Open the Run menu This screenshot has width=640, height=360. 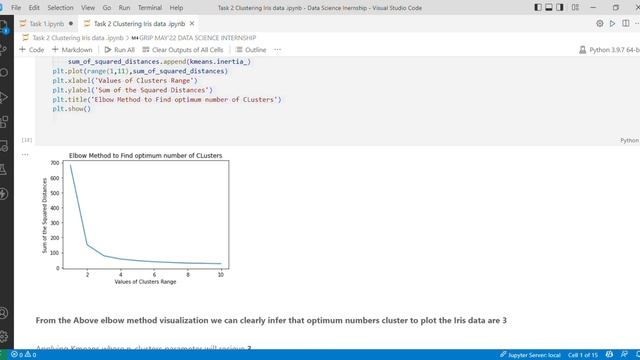coord(124,8)
